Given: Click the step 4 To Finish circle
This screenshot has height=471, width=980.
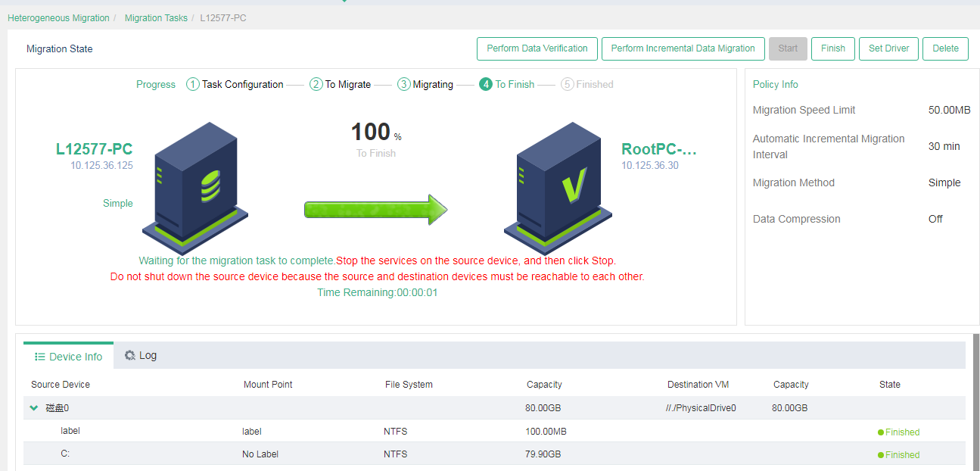Looking at the screenshot, I should click(486, 85).
